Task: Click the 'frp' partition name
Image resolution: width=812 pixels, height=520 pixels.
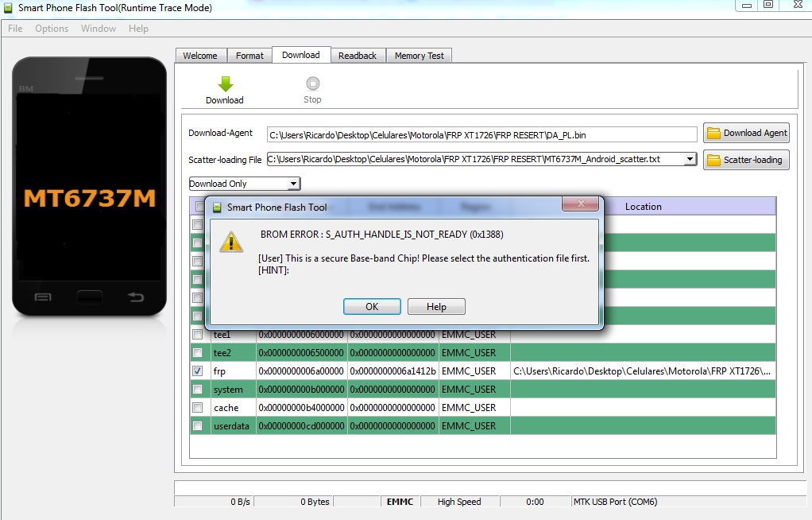Action: click(x=219, y=371)
